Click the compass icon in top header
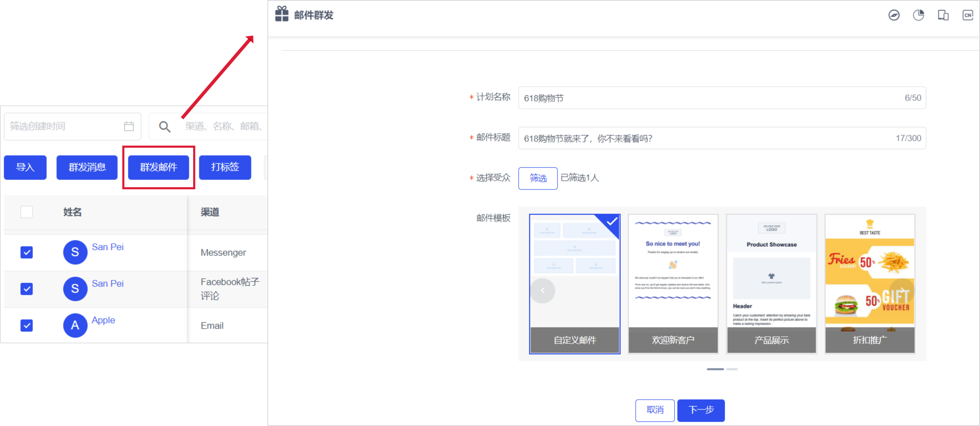 pyautogui.click(x=894, y=15)
